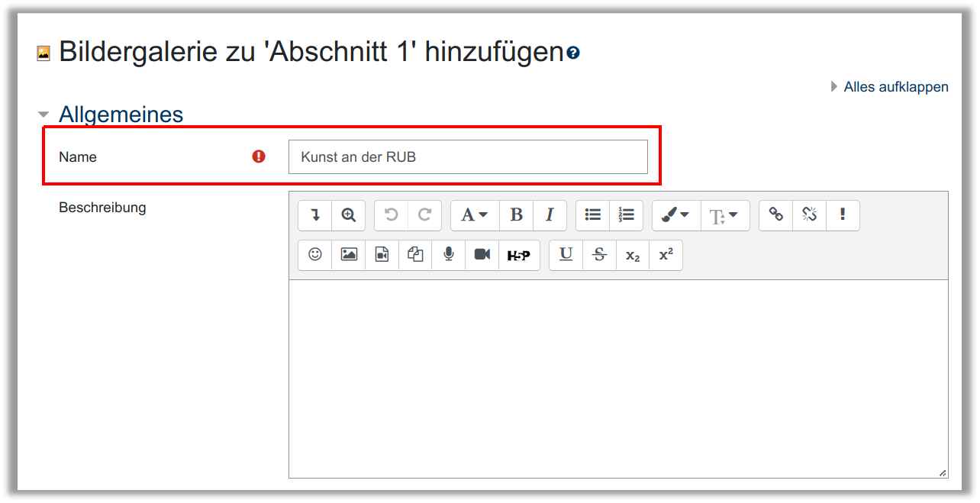Click the record video camera icon

(482, 255)
